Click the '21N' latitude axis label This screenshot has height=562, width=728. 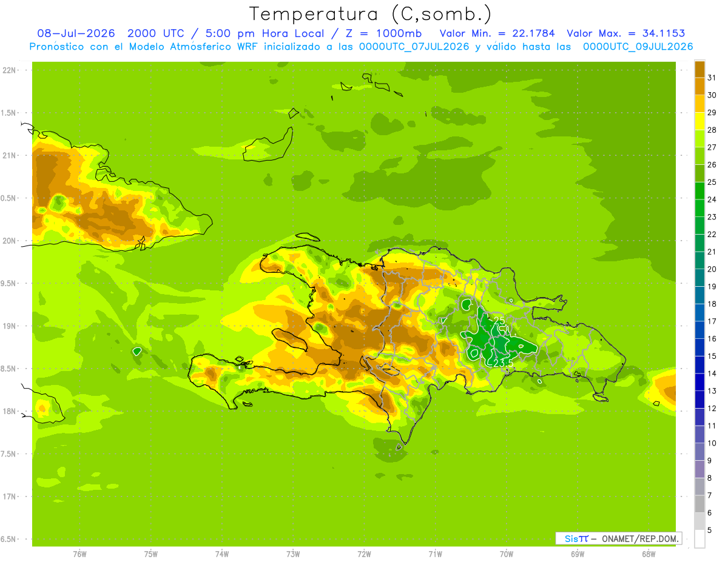pos(9,155)
